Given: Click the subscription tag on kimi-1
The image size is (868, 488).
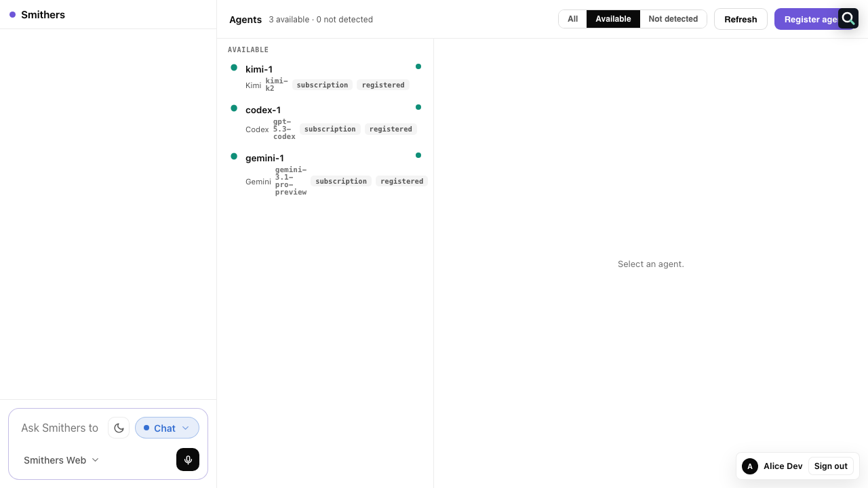Looking at the screenshot, I should tap(322, 85).
